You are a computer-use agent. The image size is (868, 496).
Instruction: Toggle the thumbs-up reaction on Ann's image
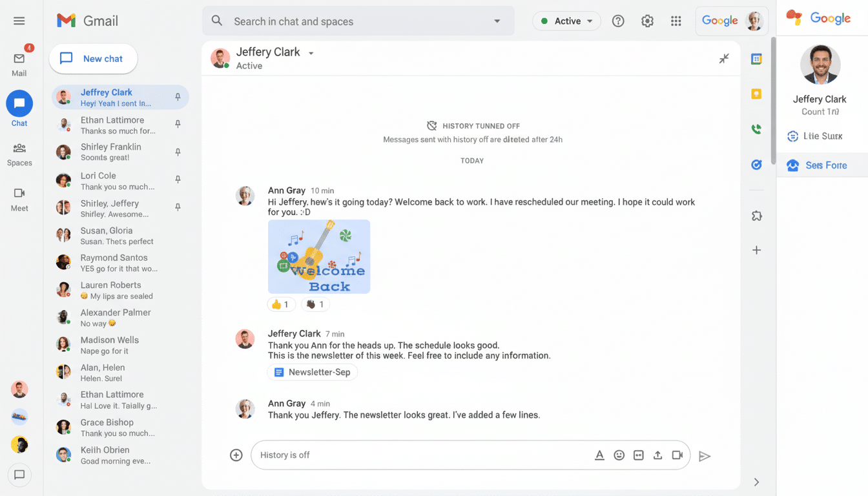click(282, 304)
